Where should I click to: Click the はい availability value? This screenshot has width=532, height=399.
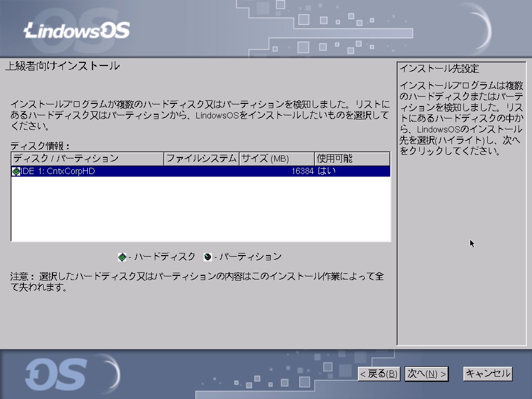(x=326, y=171)
